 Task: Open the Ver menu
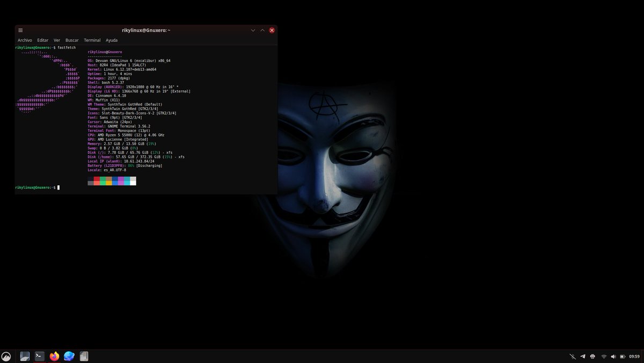(x=57, y=40)
